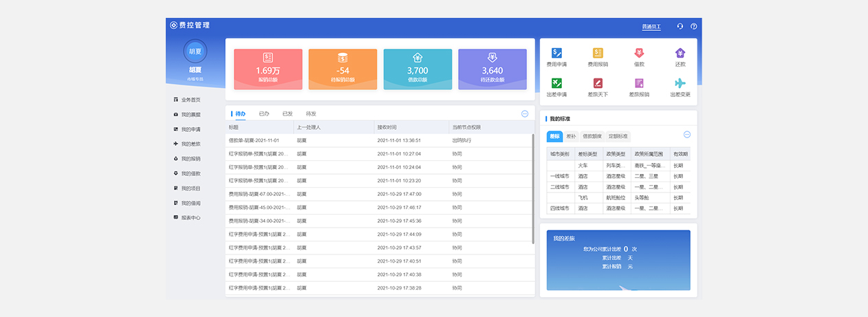Click the headset support icon in header
The width and height of the screenshot is (868, 317).
click(x=680, y=27)
